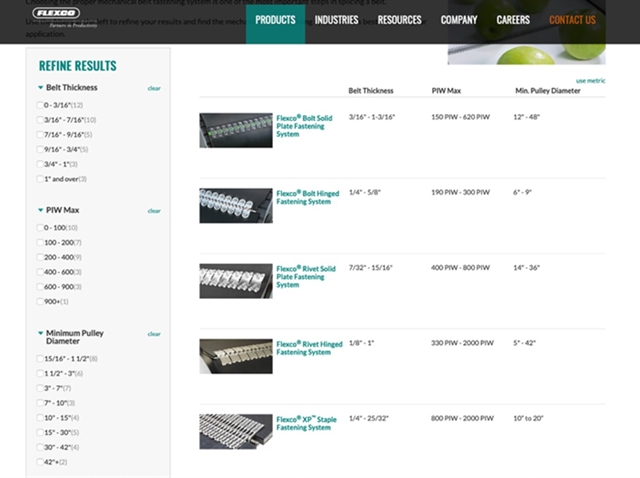This screenshot has width=640, height=478.
Task: Open Flexco Bolt Solid Plate Fastening System link
Action: 304,126
